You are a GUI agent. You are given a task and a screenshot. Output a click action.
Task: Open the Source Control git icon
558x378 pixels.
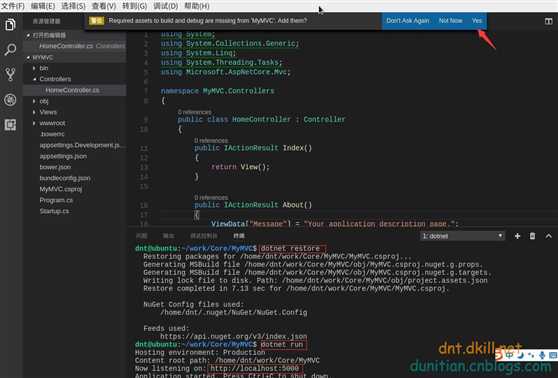coord(10,74)
